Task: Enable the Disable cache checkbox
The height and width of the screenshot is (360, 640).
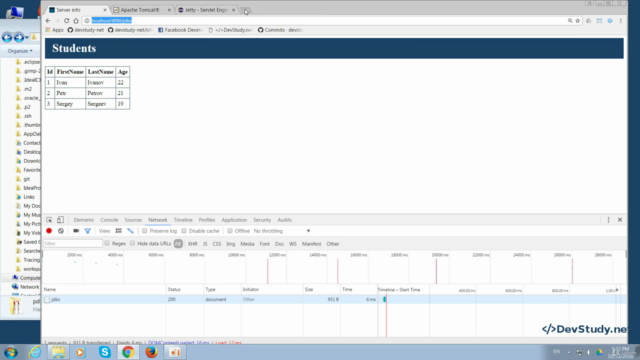Action: click(x=184, y=231)
